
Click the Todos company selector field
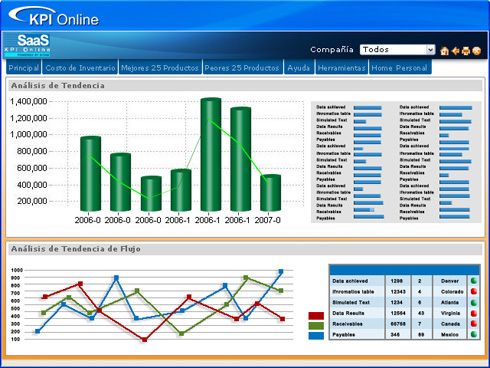coord(397,50)
